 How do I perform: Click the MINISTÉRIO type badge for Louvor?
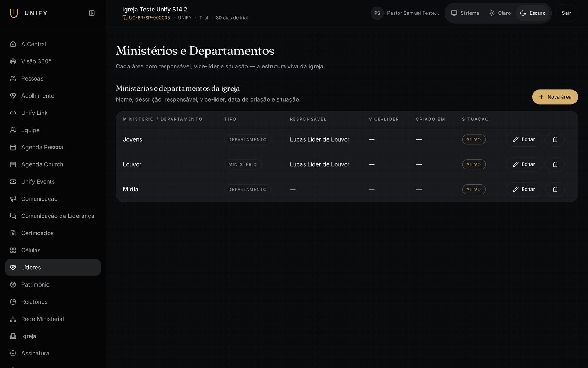pos(243,164)
